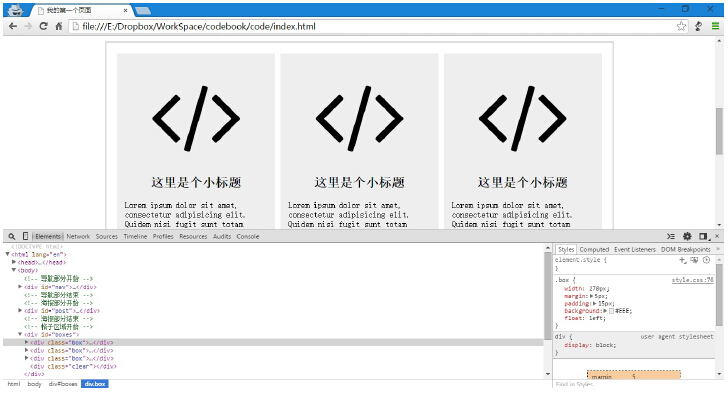Show the console drawer icon
This screenshot has width=728, height=399.
[x=671, y=236]
